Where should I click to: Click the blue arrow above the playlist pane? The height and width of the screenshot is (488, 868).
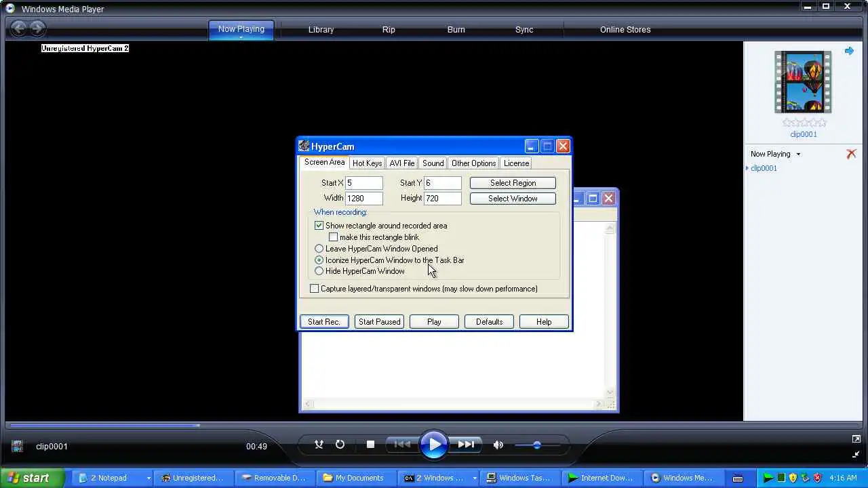click(x=849, y=51)
